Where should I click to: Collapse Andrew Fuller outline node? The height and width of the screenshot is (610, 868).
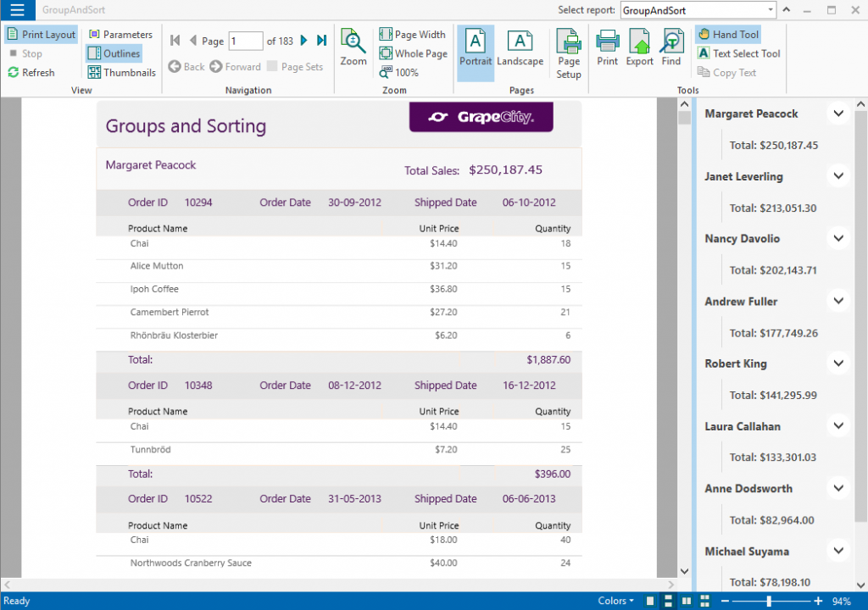pos(838,301)
